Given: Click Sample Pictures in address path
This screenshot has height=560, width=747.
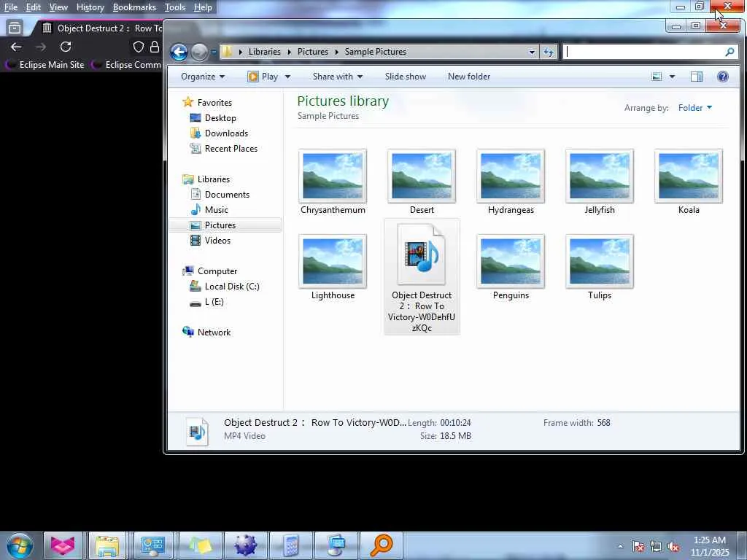Looking at the screenshot, I should (376, 52).
